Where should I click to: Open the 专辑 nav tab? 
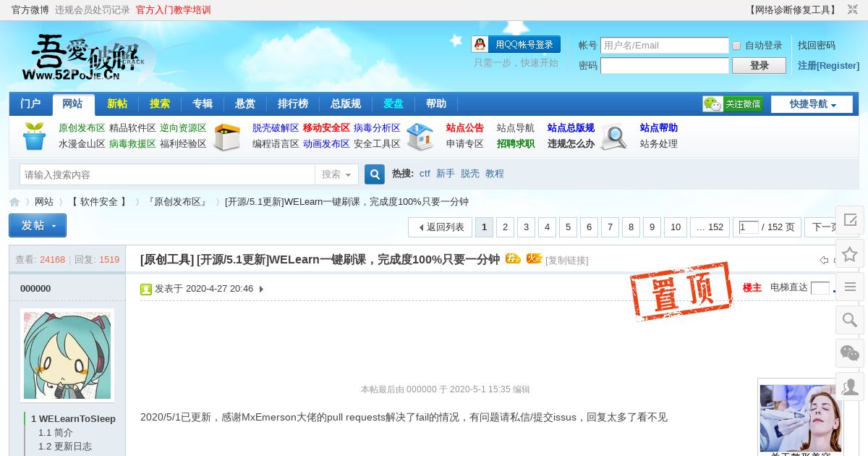(203, 104)
